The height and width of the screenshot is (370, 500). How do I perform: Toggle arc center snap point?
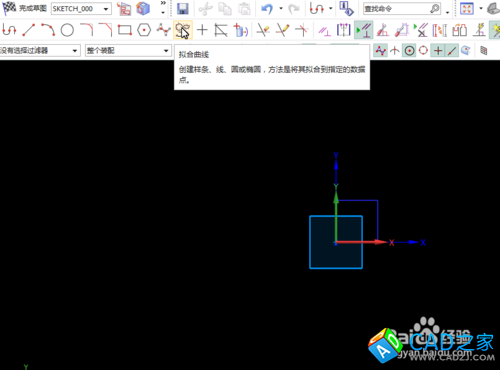[409, 51]
